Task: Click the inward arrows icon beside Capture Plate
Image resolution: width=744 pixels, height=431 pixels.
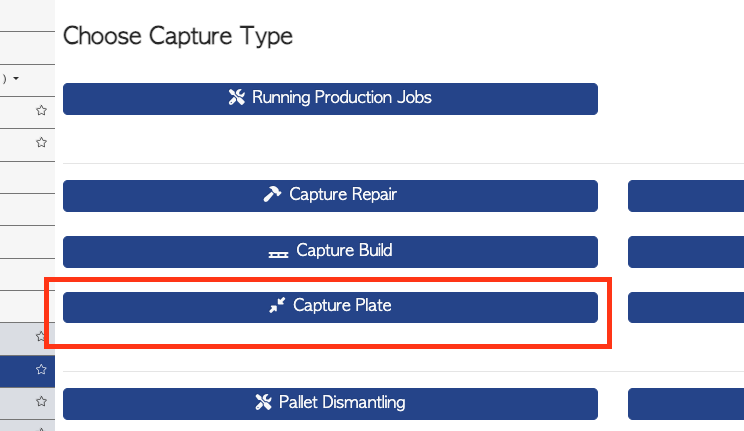Action: coord(277,305)
